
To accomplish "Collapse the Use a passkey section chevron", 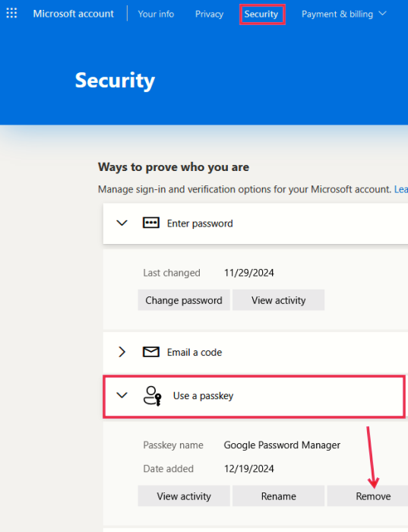I will click(122, 395).
